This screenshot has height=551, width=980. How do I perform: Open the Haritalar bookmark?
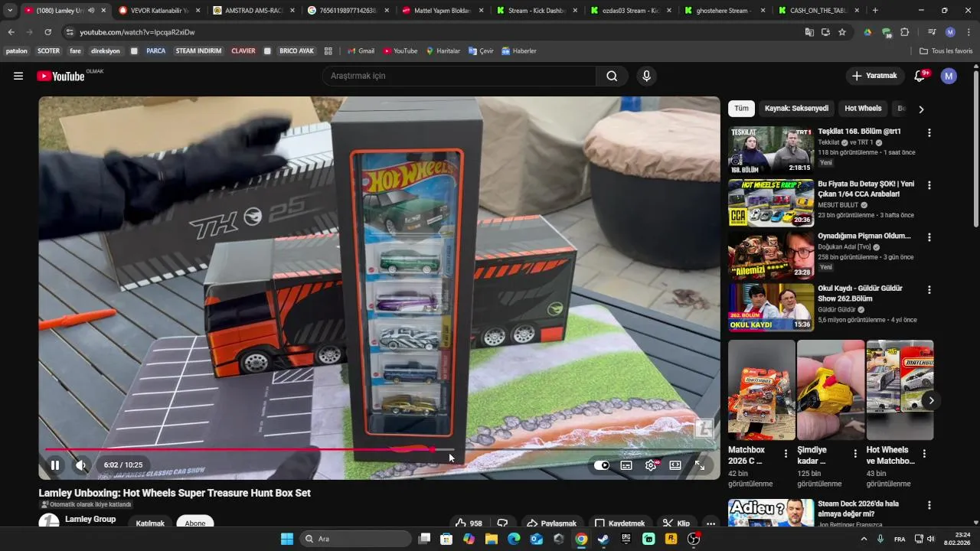tap(443, 51)
